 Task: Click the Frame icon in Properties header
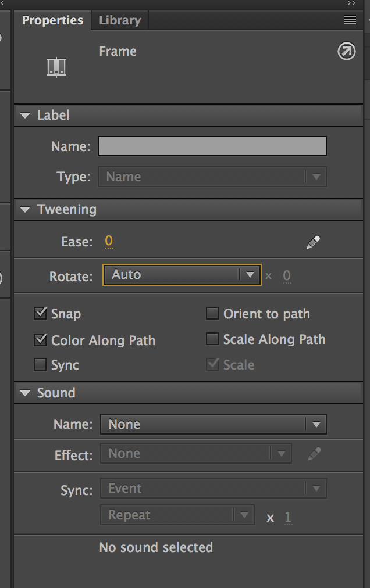pyautogui.click(x=56, y=67)
